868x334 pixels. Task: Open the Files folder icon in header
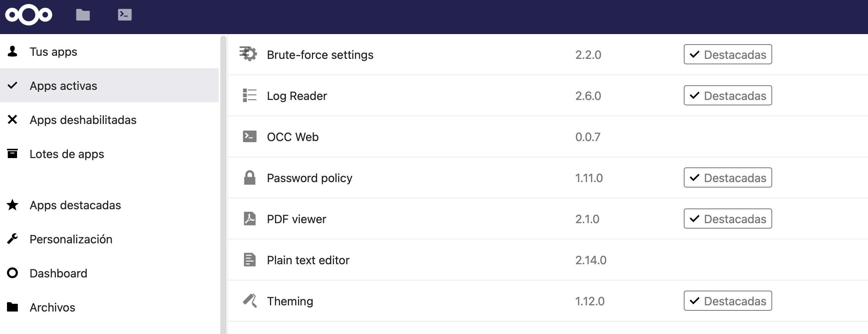coord(83,15)
